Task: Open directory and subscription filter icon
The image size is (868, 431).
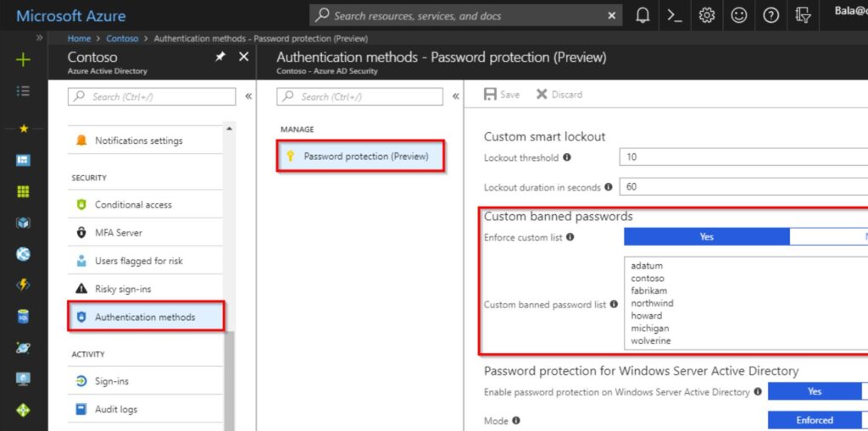Action: tap(803, 16)
